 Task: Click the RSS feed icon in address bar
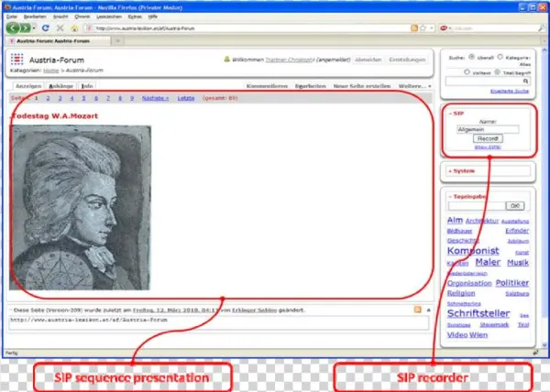(x=414, y=28)
